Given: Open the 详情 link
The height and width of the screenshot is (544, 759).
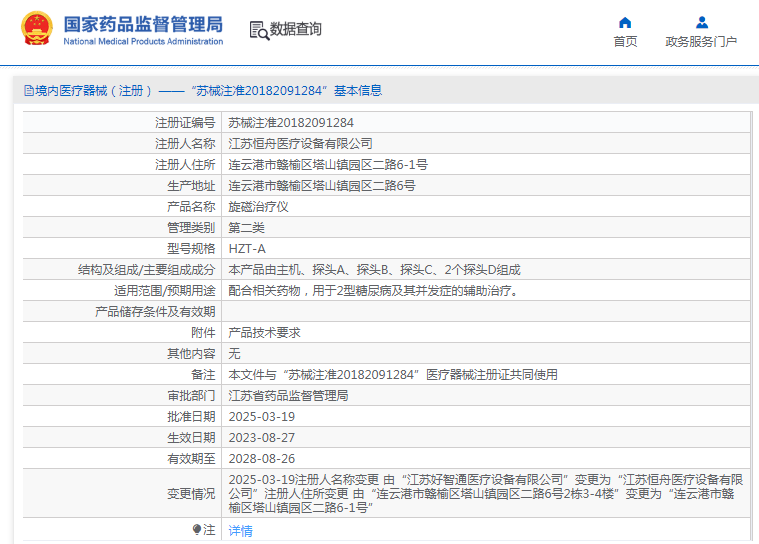Looking at the screenshot, I should [241, 531].
